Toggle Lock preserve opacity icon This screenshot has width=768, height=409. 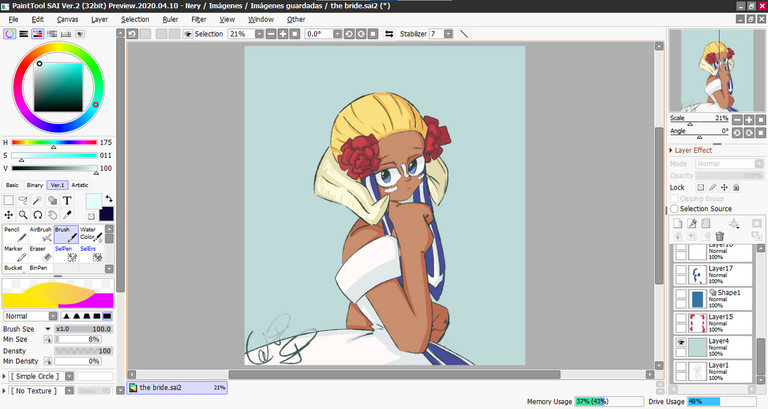(701, 187)
